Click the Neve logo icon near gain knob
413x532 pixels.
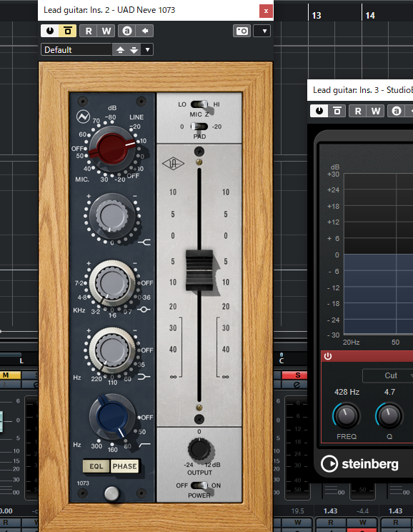[83, 117]
